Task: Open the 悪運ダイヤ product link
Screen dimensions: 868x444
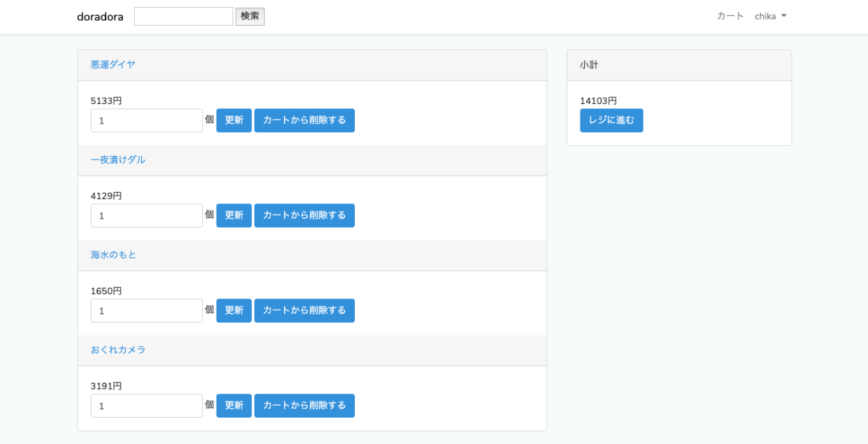Action: (x=112, y=65)
